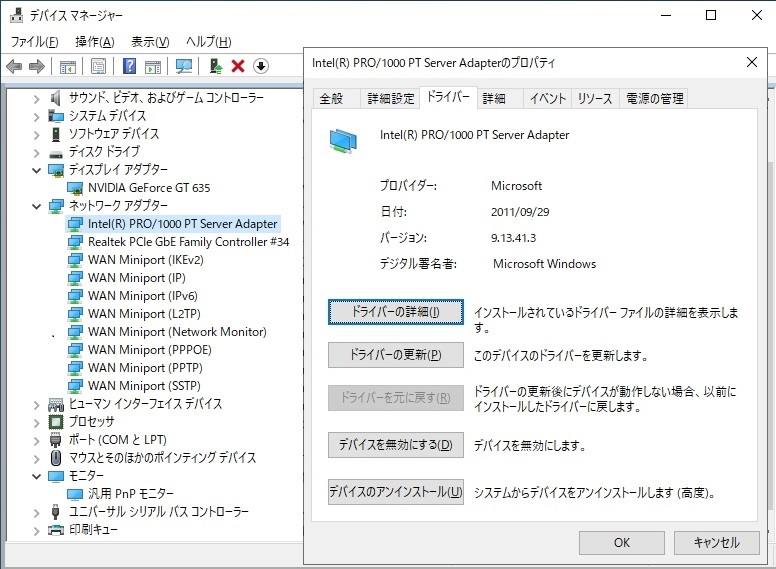Switch to the イベント tab

click(x=547, y=98)
